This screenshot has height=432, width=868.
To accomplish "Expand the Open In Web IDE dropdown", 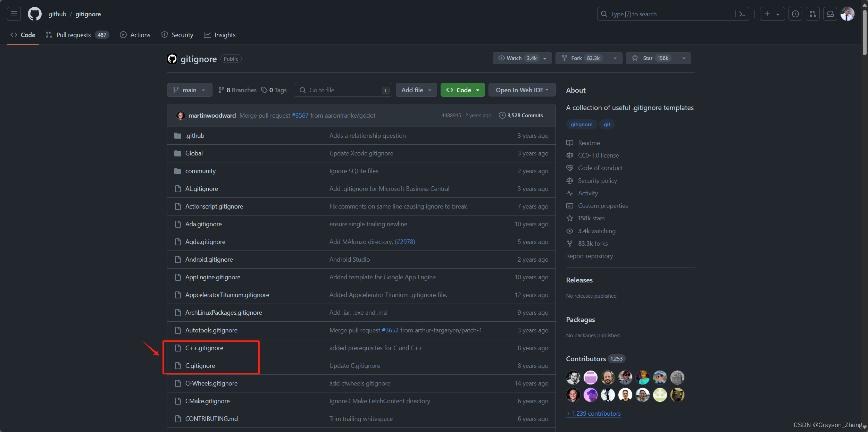I will [522, 90].
